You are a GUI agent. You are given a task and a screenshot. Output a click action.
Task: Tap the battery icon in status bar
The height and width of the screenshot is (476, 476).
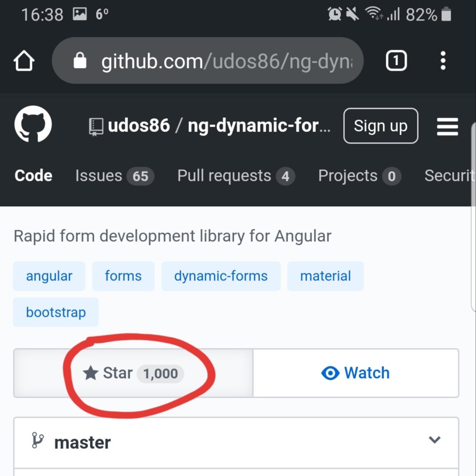[x=446, y=14]
